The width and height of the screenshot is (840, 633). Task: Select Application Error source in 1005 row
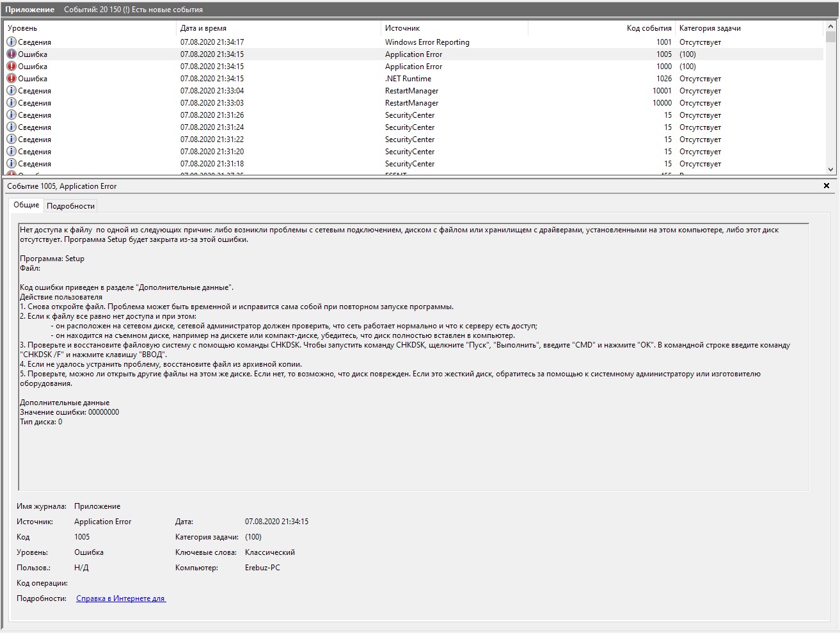click(x=413, y=54)
